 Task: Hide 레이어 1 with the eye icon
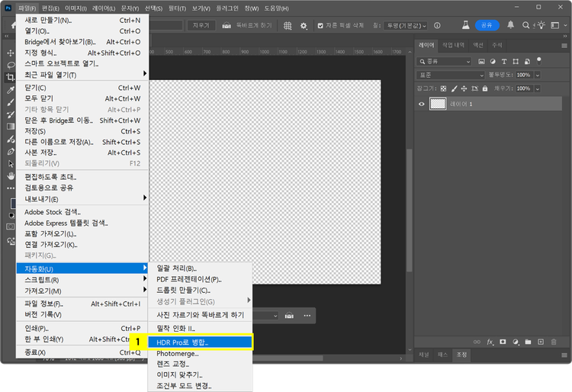tap(421, 104)
